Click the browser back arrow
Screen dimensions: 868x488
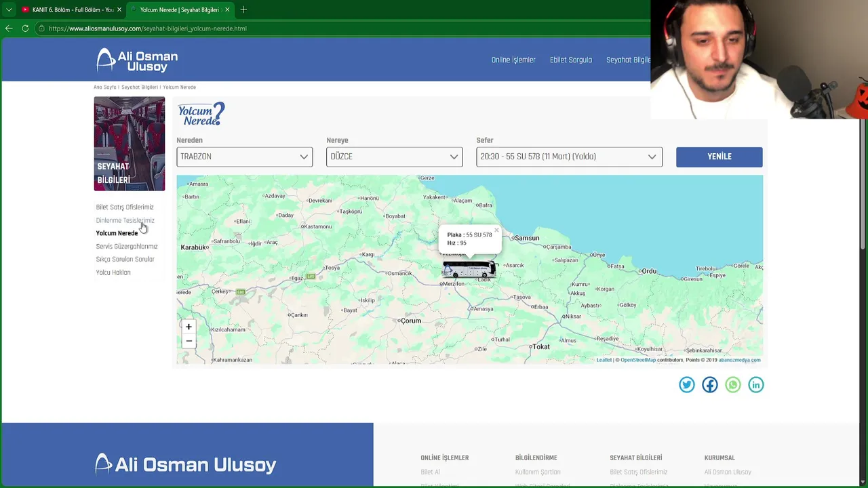(x=9, y=28)
